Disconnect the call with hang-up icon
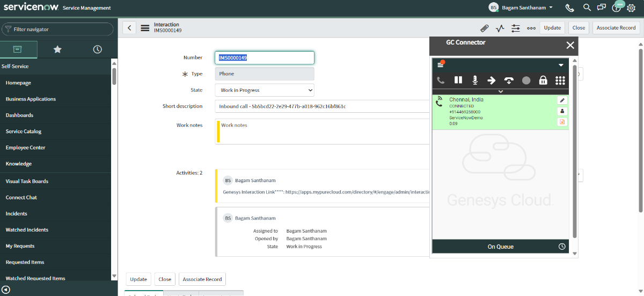This screenshot has height=296, width=644. (x=509, y=81)
